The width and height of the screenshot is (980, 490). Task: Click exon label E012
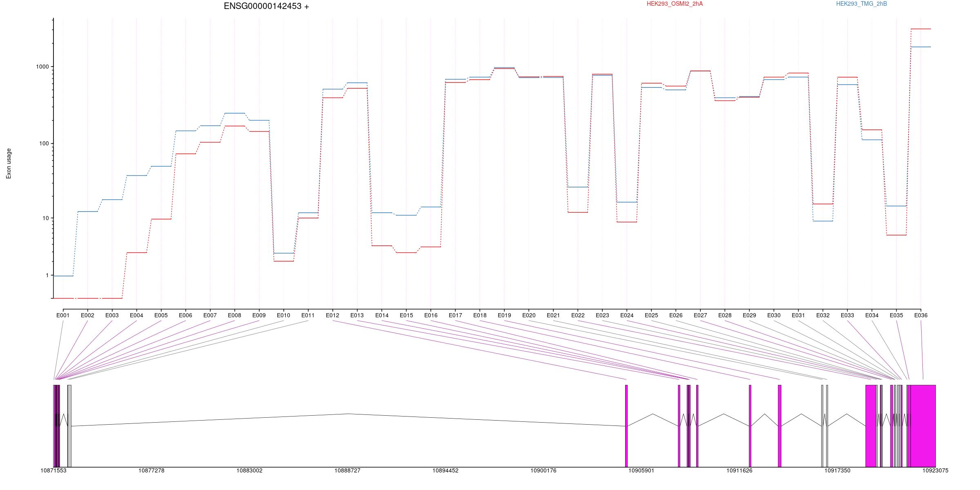pyautogui.click(x=332, y=316)
